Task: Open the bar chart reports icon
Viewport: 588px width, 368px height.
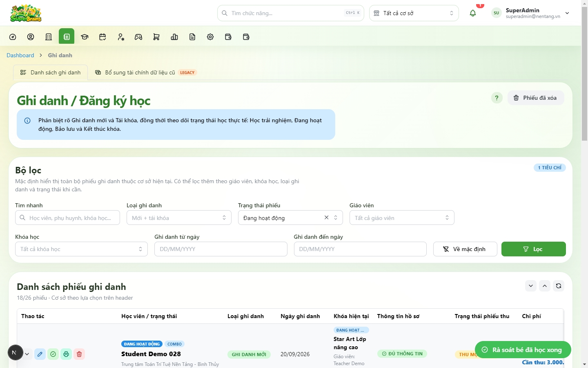Action: (x=174, y=37)
